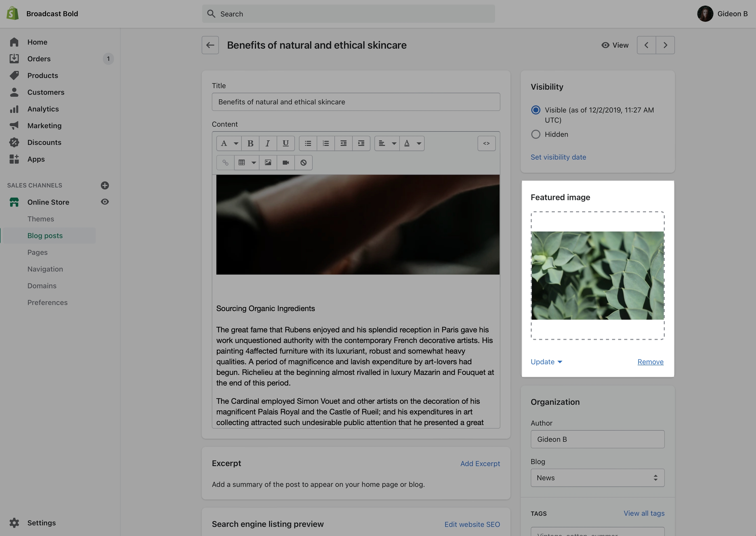Click the Insert video icon

286,162
